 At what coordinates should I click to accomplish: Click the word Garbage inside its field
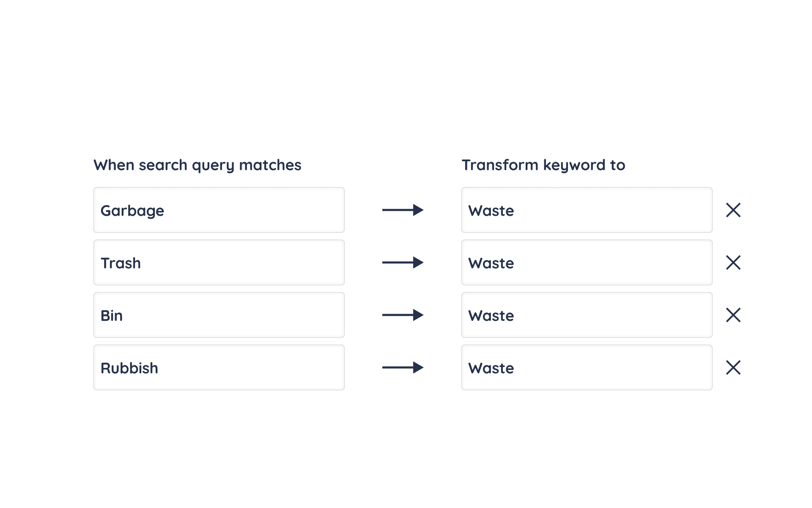132,211
